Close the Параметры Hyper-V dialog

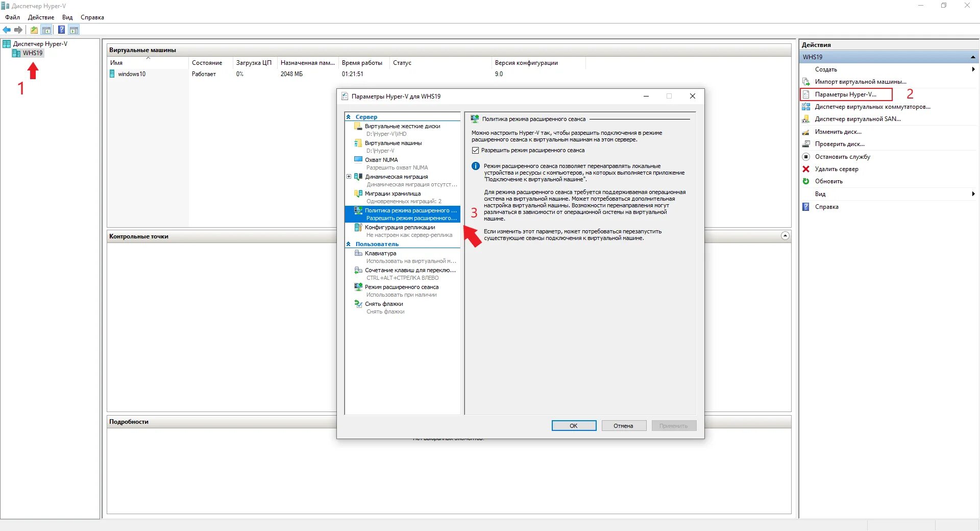(x=693, y=96)
